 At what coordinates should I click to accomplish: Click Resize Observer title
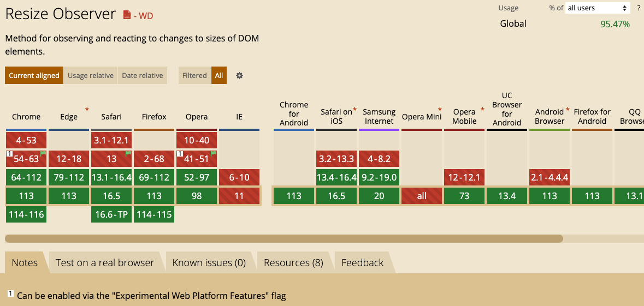click(x=61, y=14)
